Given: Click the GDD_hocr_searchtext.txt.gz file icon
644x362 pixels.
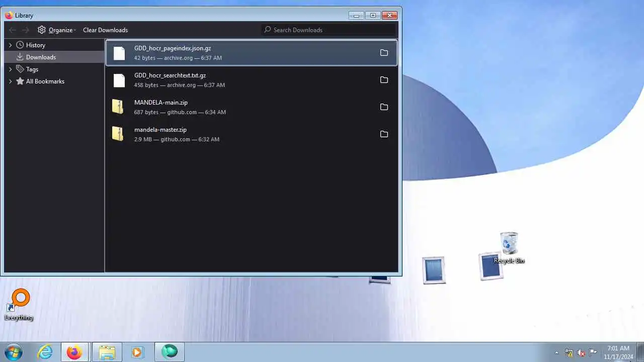Looking at the screenshot, I should pos(119,80).
